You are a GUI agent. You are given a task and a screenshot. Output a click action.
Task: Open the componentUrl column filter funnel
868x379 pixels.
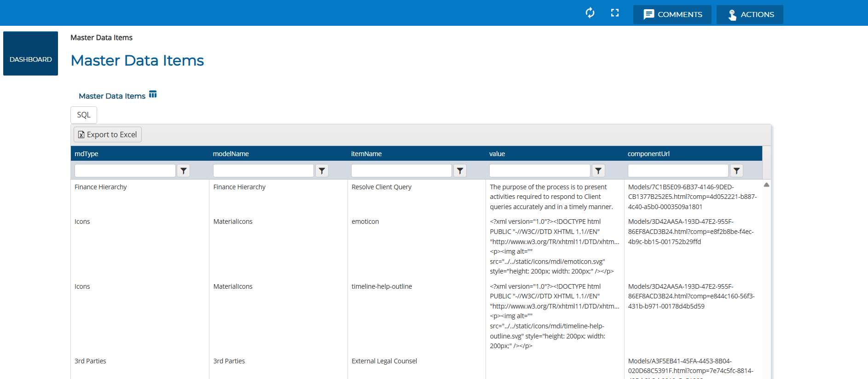(736, 171)
